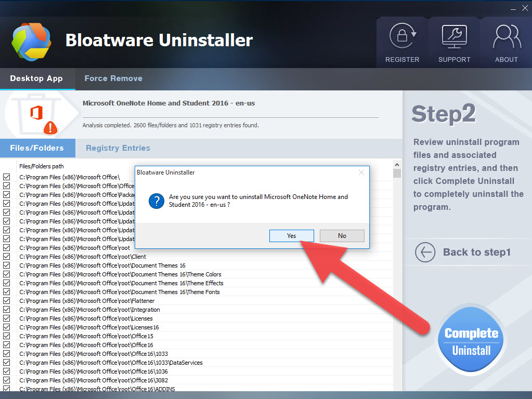Viewport: 532px width, 399px height.
Task: Click the Bloatware Uninstaller logo
Action: 31,42
